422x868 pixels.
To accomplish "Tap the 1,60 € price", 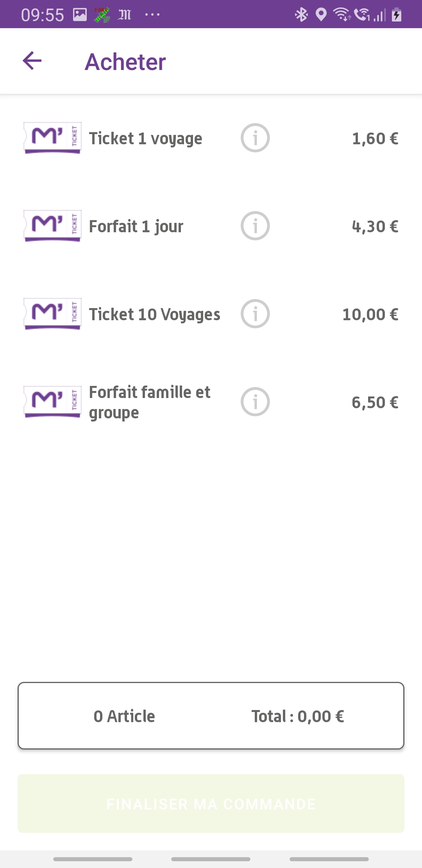I will 375,138.
